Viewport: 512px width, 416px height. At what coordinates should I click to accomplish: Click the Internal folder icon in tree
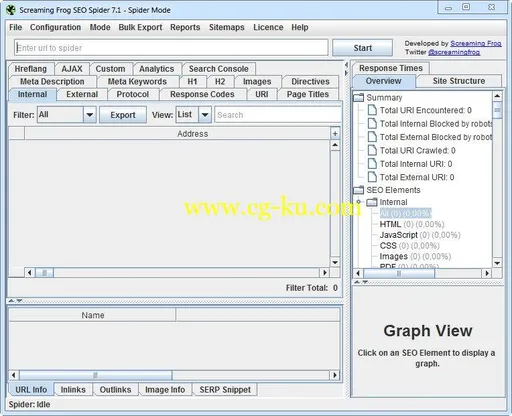point(372,202)
